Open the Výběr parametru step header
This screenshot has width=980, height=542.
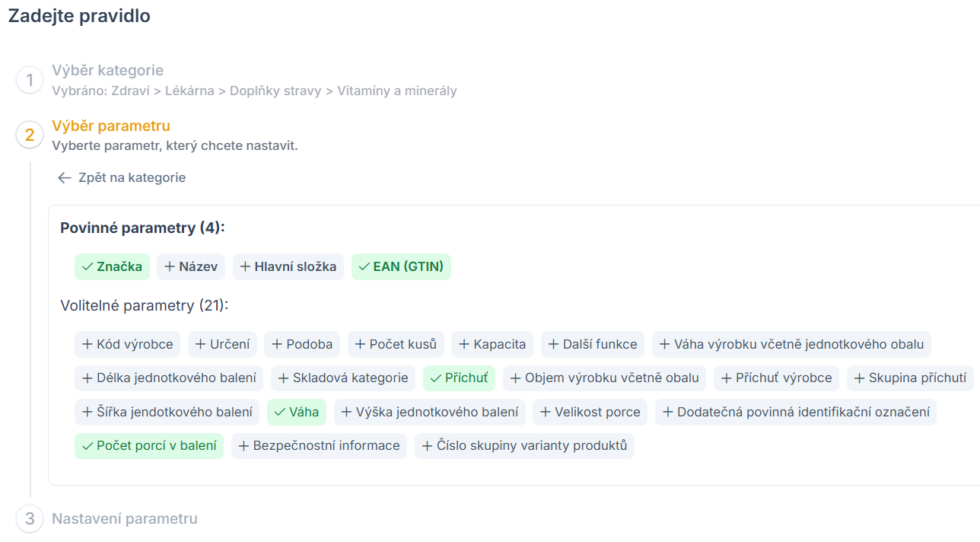pos(110,126)
